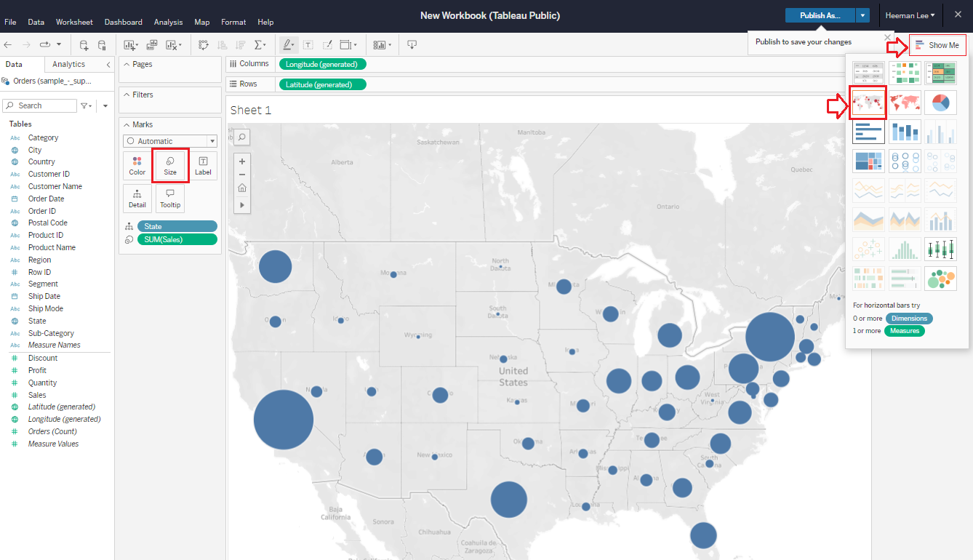Click the Publish As button

[820, 15]
